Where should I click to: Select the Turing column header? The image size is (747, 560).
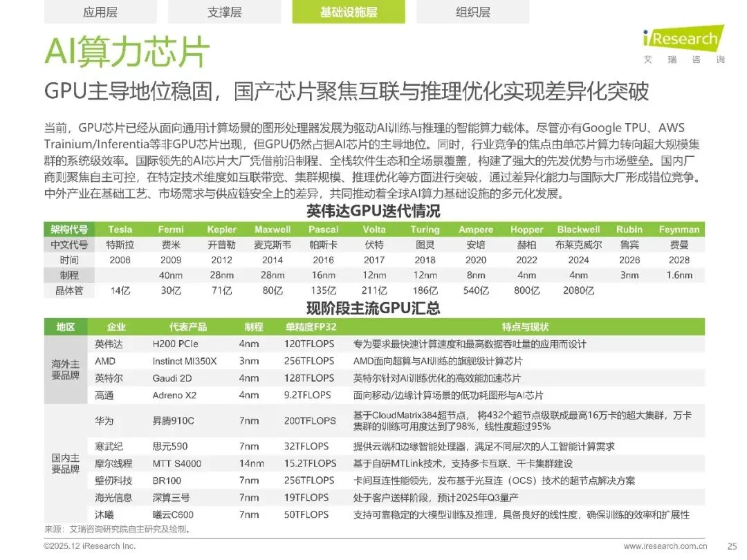click(425, 229)
